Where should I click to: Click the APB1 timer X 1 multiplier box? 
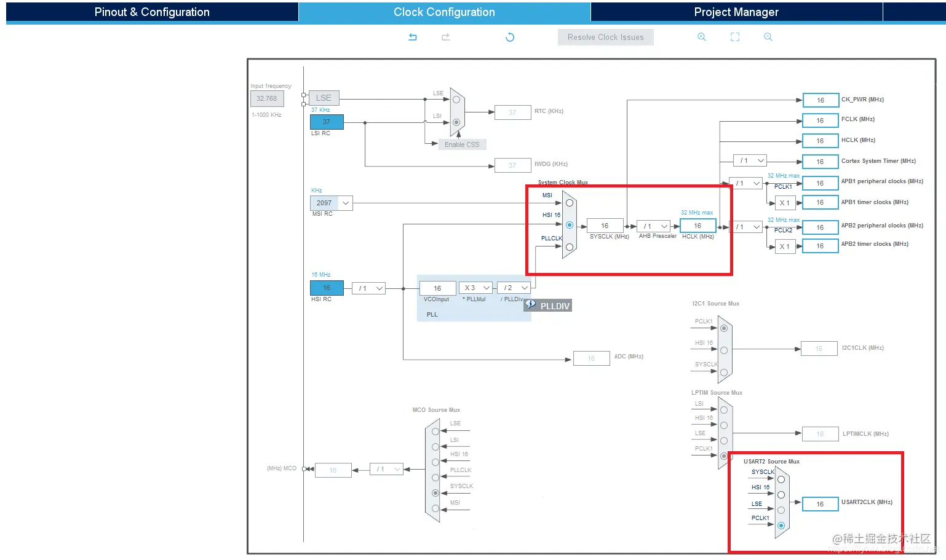(785, 203)
